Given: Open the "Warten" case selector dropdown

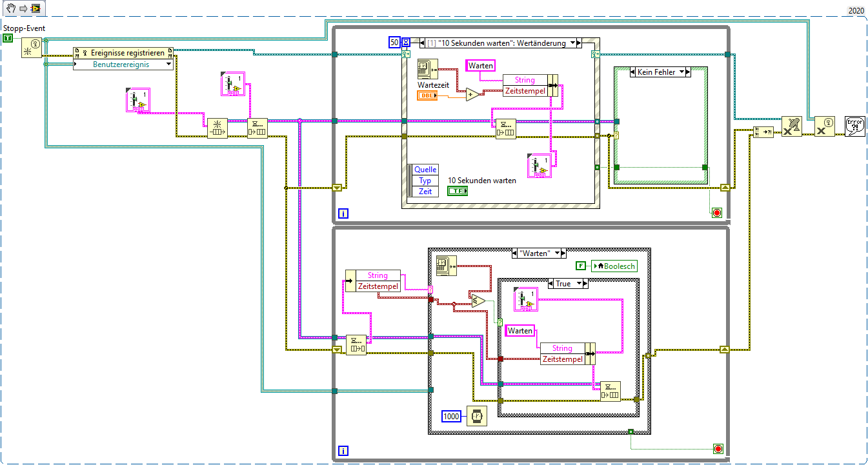Looking at the screenshot, I should pyautogui.click(x=556, y=253).
